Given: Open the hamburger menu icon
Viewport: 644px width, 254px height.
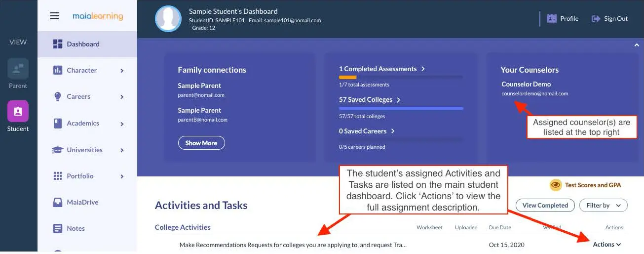Looking at the screenshot, I should pos(55,16).
